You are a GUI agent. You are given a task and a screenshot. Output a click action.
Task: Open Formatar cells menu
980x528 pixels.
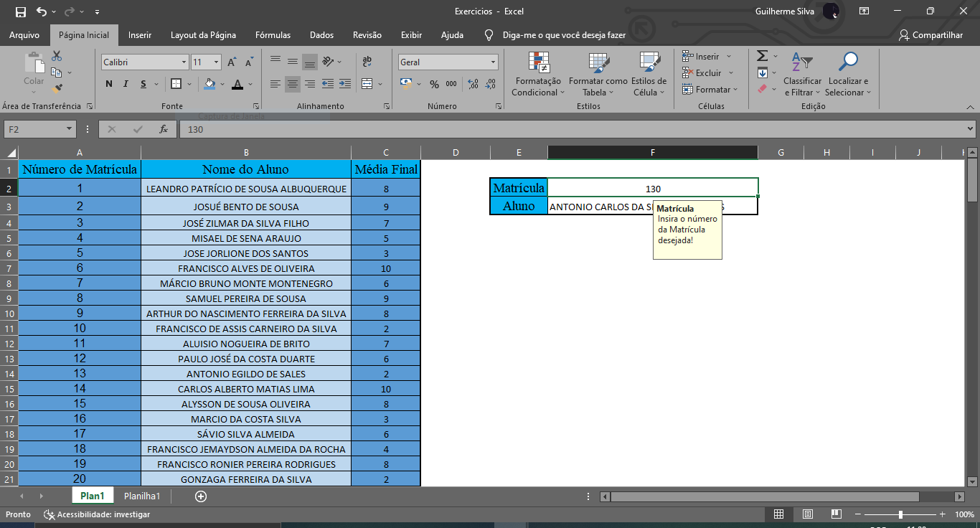[709, 90]
